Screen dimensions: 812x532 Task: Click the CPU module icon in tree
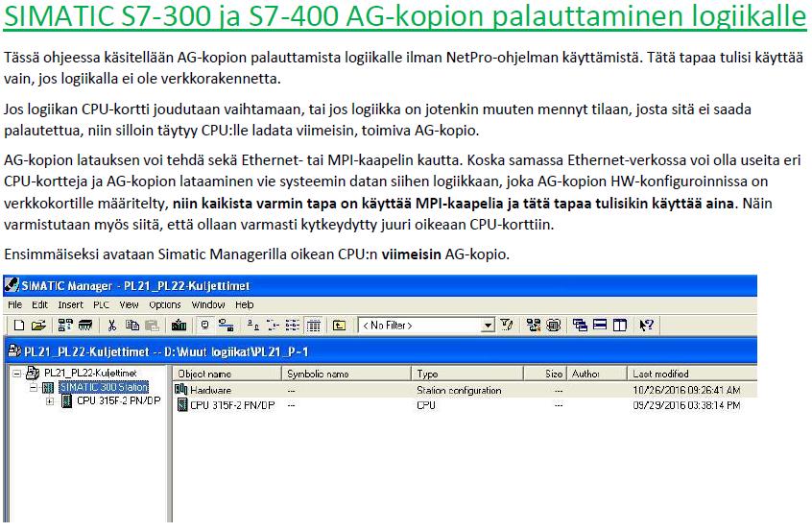tap(66, 401)
